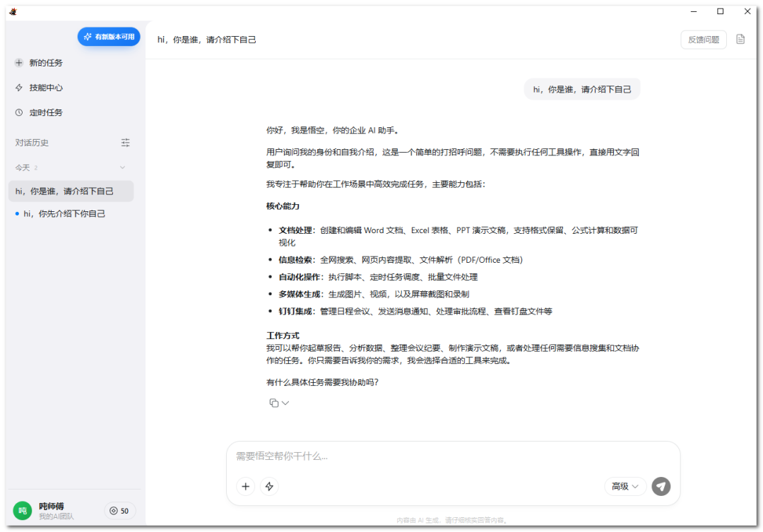Click the 自动化操作 bullet item
This screenshot has height=532, width=763.
[x=378, y=277]
